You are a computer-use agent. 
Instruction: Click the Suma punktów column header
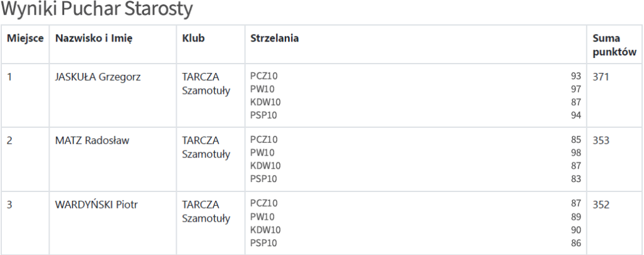614,45
